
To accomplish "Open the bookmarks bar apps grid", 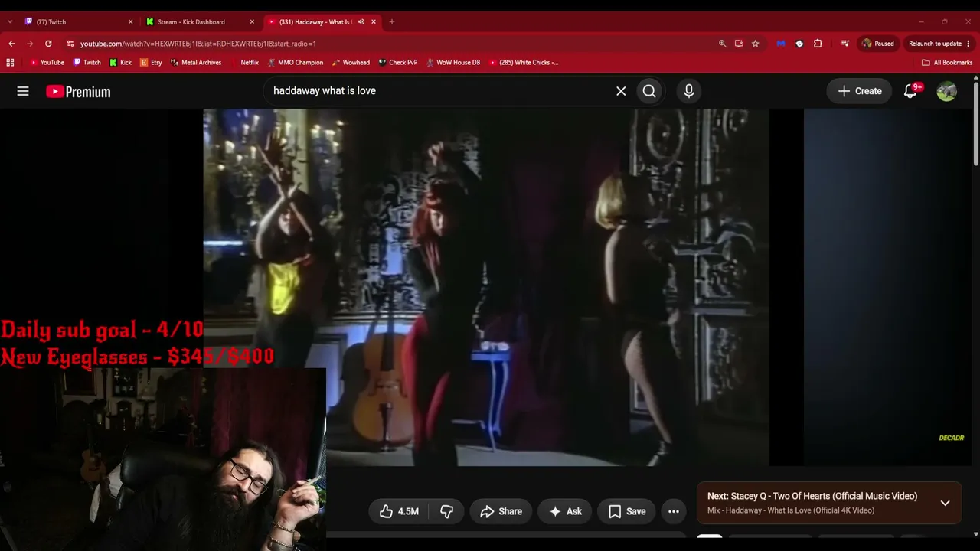I will [10, 63].
